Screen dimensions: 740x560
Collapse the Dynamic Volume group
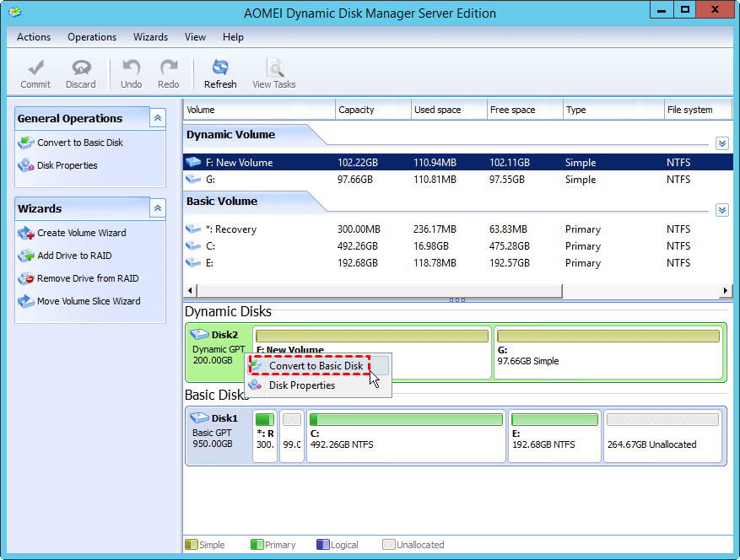pos(721,143)
